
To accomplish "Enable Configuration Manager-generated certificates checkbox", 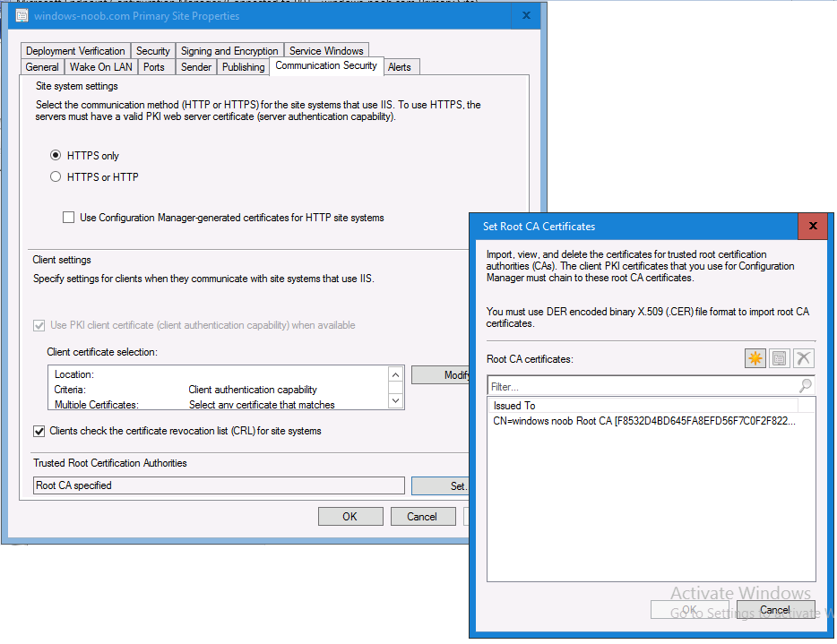I will [68, 217].
